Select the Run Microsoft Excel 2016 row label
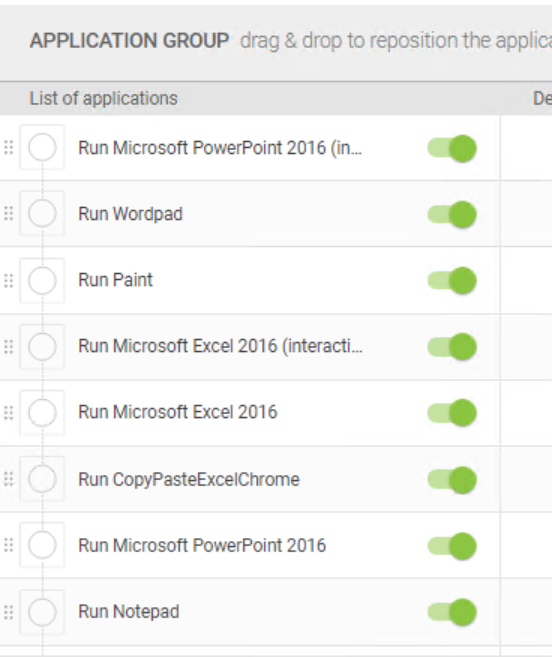This screenshot has height=657, width=552. point(178,412)
